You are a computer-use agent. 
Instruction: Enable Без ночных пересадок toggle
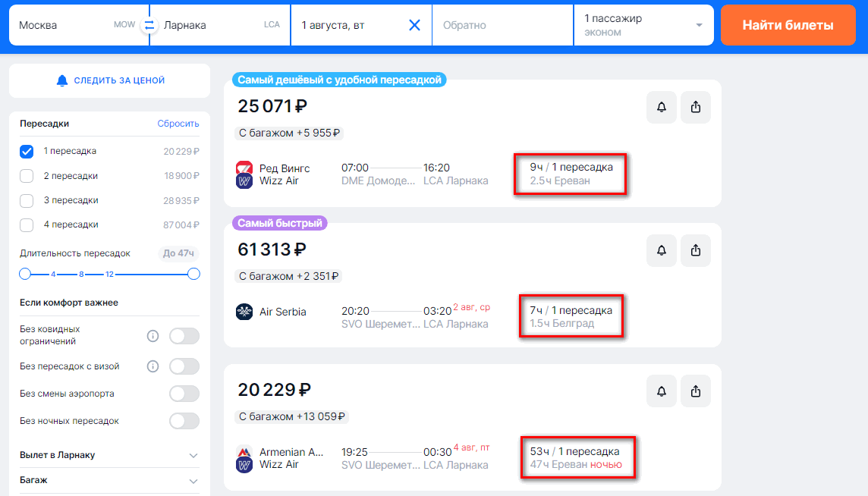pyautogui.click(x=184, y=421)
